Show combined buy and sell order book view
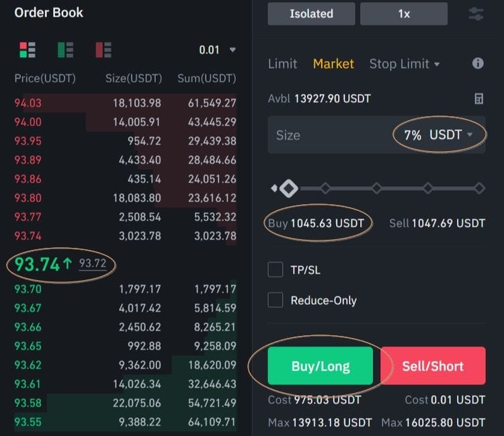The width and height of the screenshot is (504, 436). [x=28, y=50]
